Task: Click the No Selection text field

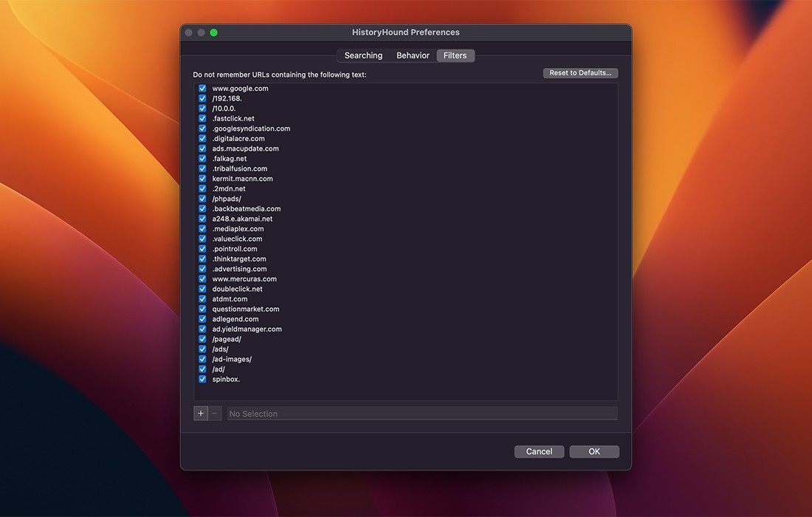Action: click(421, 414)
